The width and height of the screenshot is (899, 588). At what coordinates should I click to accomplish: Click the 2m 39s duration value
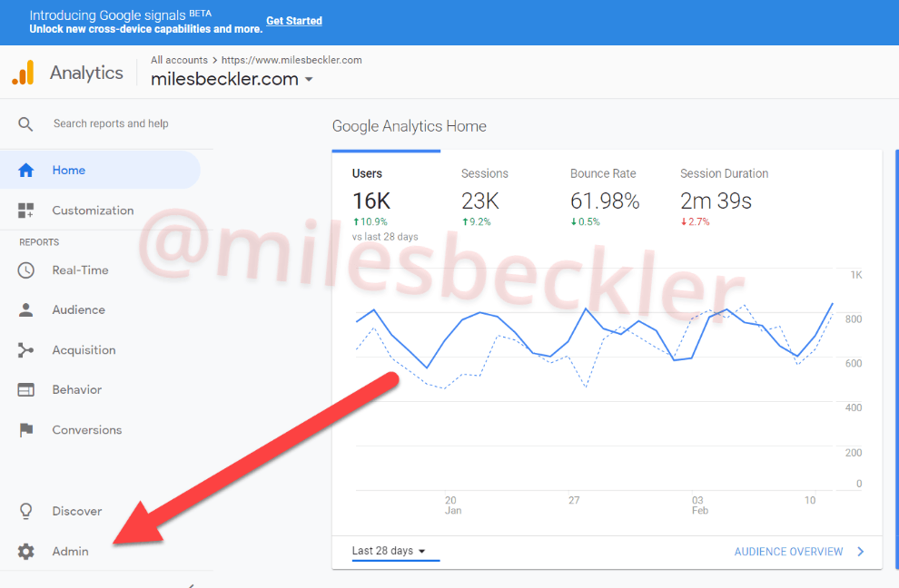(716, 201)
